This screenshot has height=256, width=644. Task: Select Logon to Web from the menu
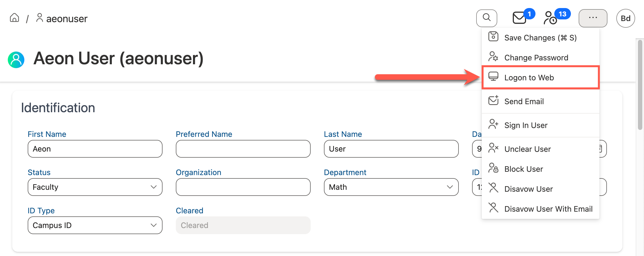tap(529, 78)
